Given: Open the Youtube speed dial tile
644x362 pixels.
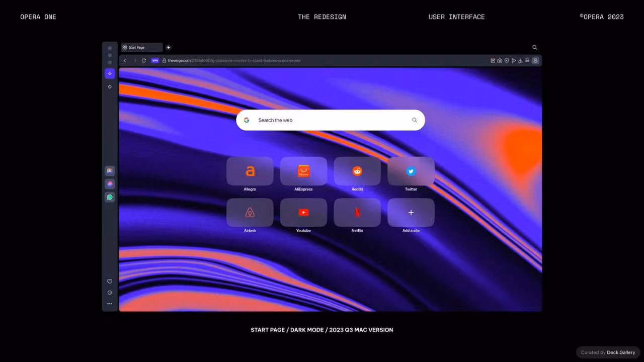Looking at the screenshot, I should click(x=303, y=213).
